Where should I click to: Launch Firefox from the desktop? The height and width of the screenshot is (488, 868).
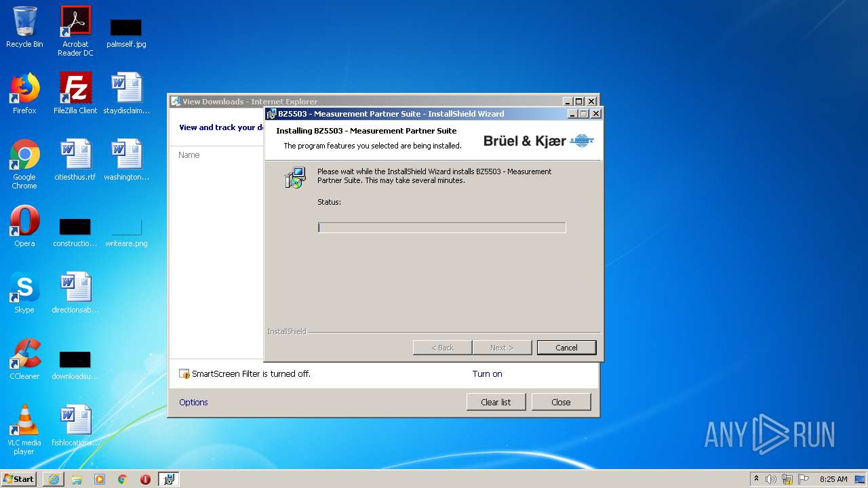pos(24,94)
